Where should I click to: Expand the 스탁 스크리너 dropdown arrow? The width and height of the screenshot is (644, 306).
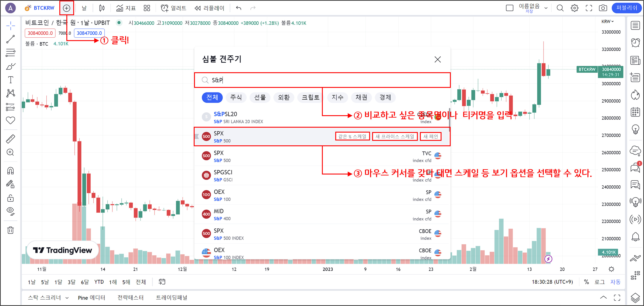coord(67,298)
